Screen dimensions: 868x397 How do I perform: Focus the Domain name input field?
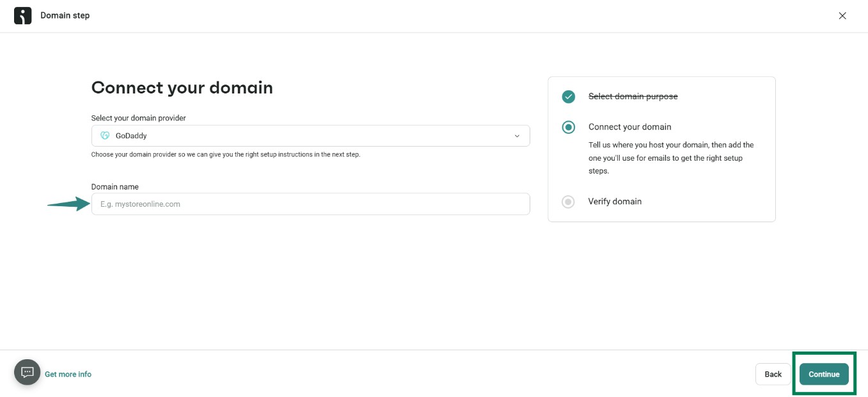pyautogui.click(x=310, y=204)
